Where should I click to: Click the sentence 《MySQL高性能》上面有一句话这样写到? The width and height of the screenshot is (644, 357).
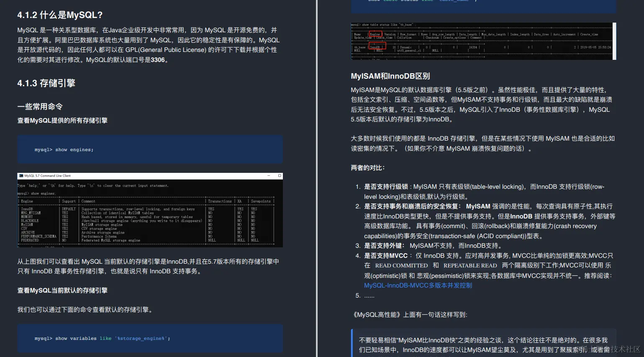[409, 315]
